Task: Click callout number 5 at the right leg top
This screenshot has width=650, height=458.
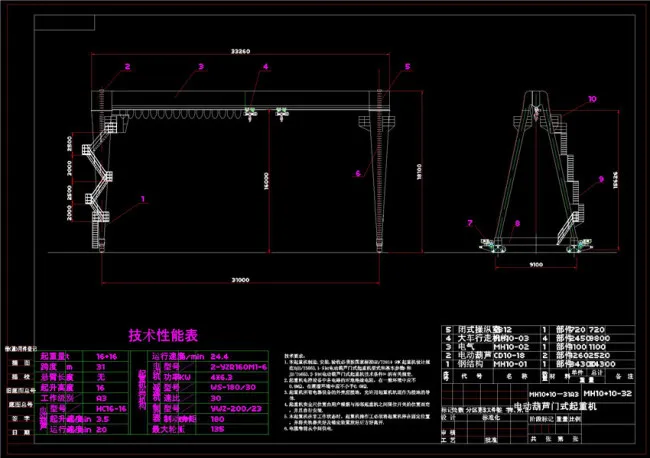Action: pyautogui.click(x=408, y=67)
